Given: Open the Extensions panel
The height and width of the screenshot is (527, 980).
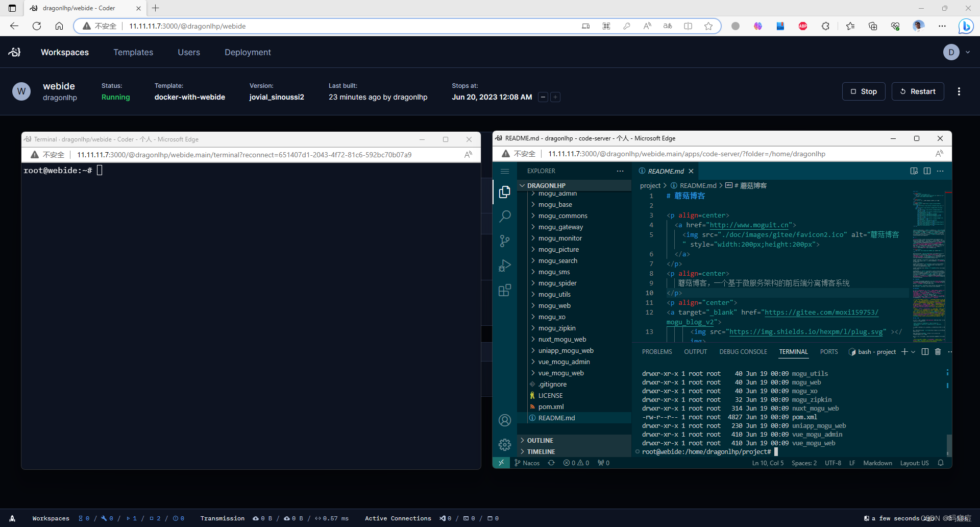Looking at the screenshot, I should 505,290.
